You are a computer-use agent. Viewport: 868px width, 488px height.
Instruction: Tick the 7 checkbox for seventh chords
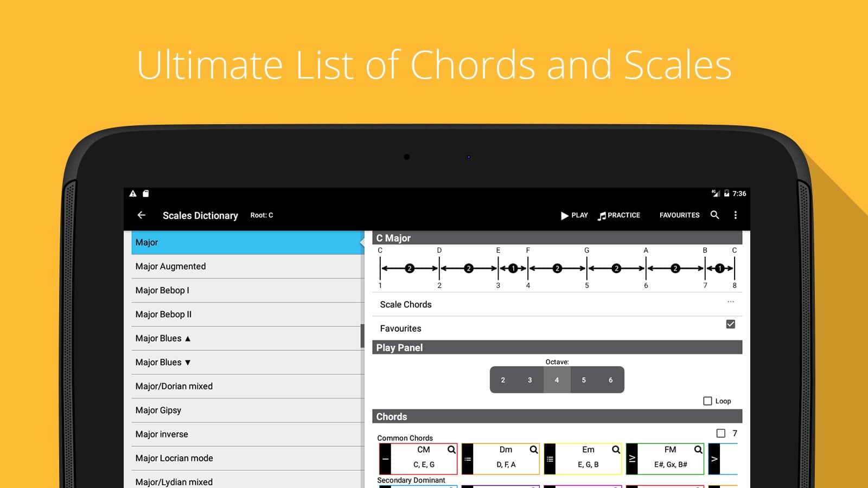coord(720,433)
